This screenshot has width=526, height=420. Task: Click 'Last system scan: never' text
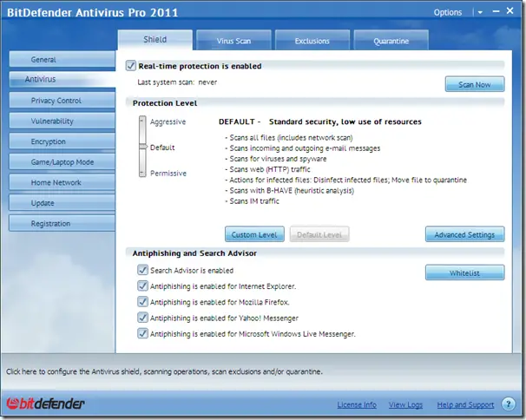177,82
